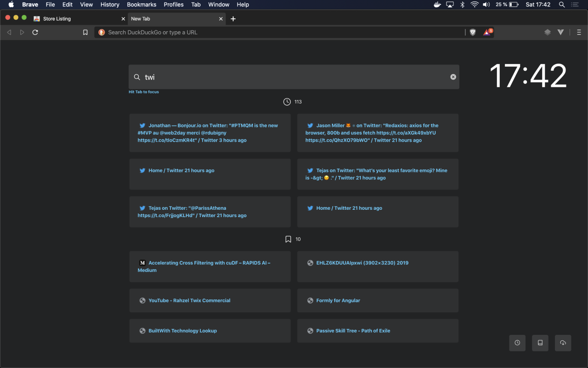Open the Formly for Angular bookmark

pyautogui.click(x=378, y=300)
